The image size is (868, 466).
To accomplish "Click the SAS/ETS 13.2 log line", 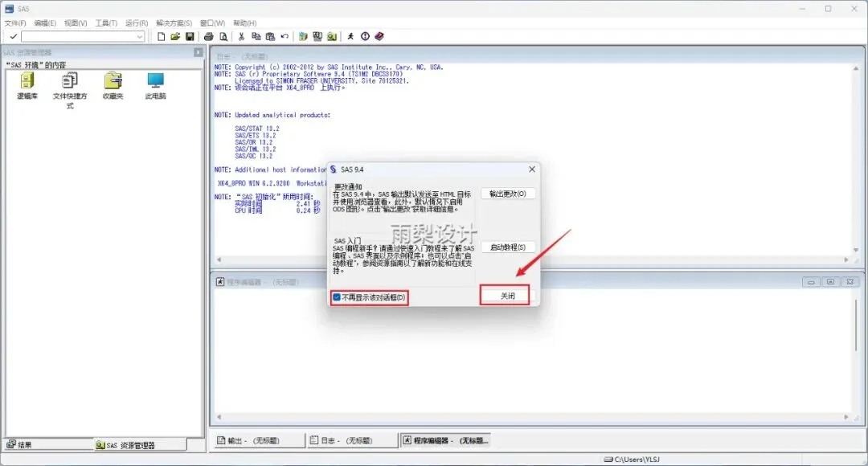I will [x=256, y=135].
